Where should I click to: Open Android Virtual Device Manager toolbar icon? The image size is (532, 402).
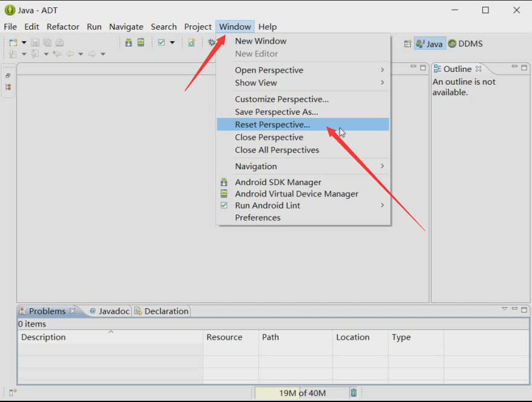click(x=141, y=43)
